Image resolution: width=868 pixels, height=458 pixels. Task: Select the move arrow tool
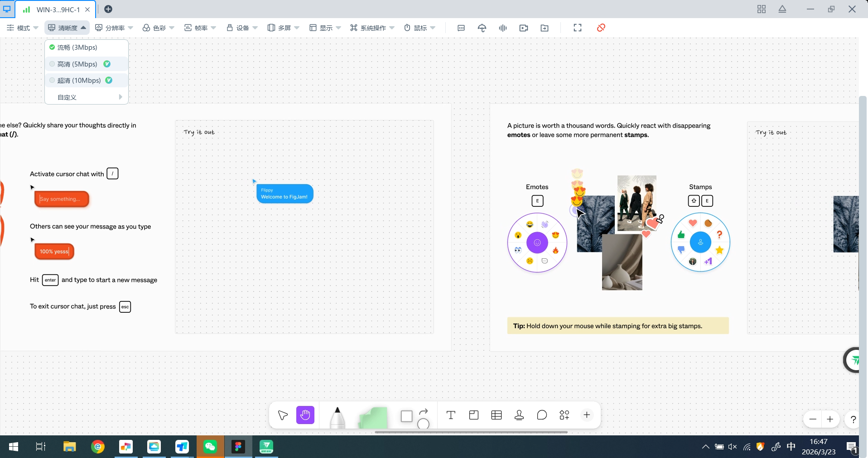tap(283, 415)
